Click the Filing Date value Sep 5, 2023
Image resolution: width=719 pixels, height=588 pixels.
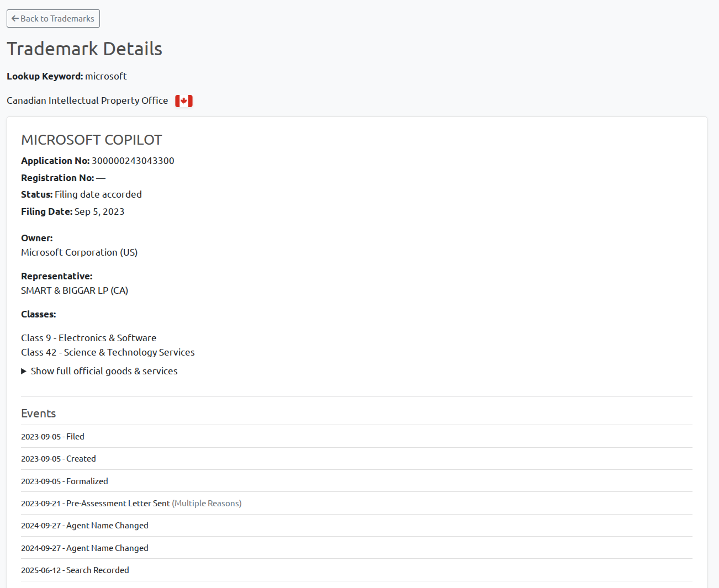coord(99,211)
